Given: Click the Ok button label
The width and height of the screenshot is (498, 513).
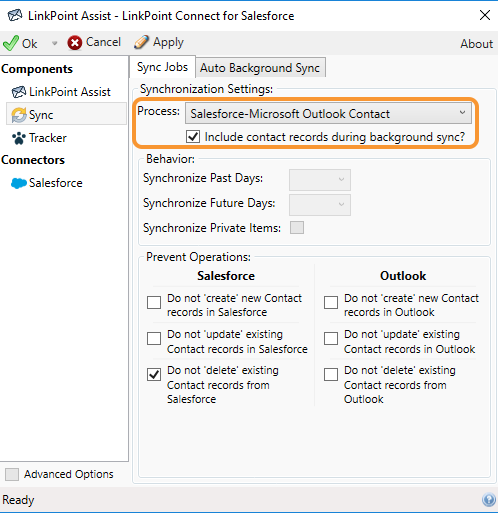Looking at the screenshot, I should pyautogui.click(x=30, y=43).
